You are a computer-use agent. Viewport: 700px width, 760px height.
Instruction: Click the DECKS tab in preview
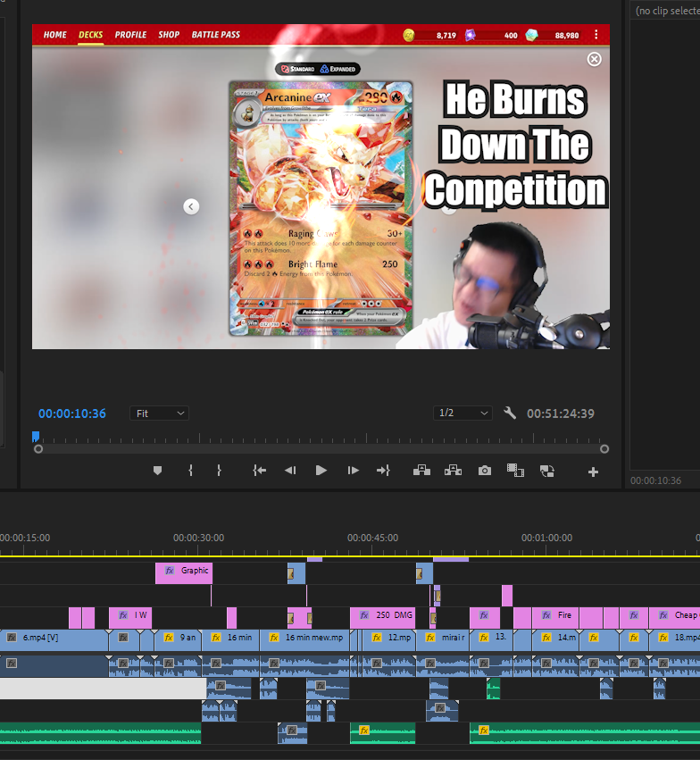pyautogui.click(x=90, y=35)
